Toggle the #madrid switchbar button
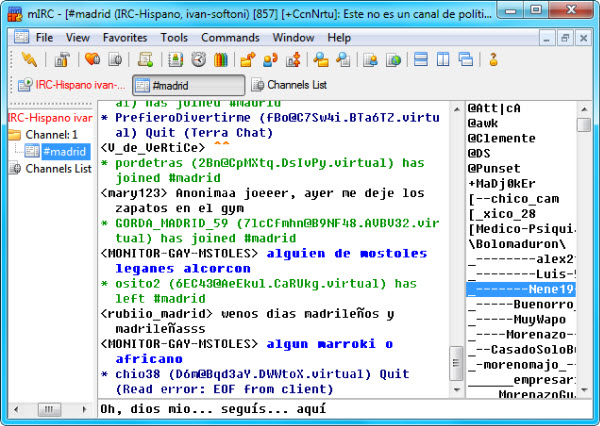Screen dimensions: 600x426 188,85
